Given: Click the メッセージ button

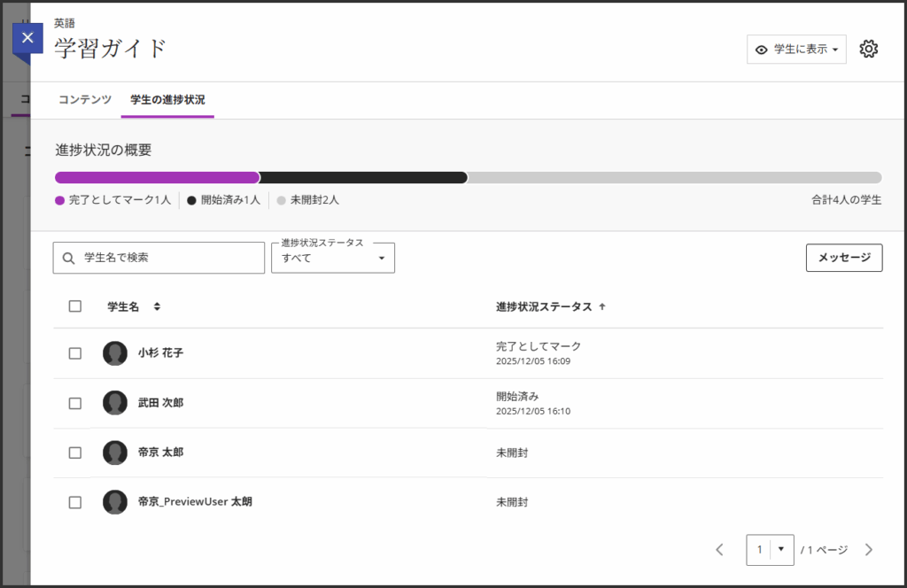Looking at the screenshot, I should tap(843, 258).
